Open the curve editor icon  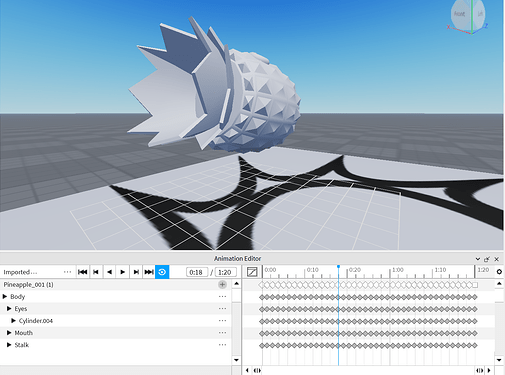tap(252, 272)
